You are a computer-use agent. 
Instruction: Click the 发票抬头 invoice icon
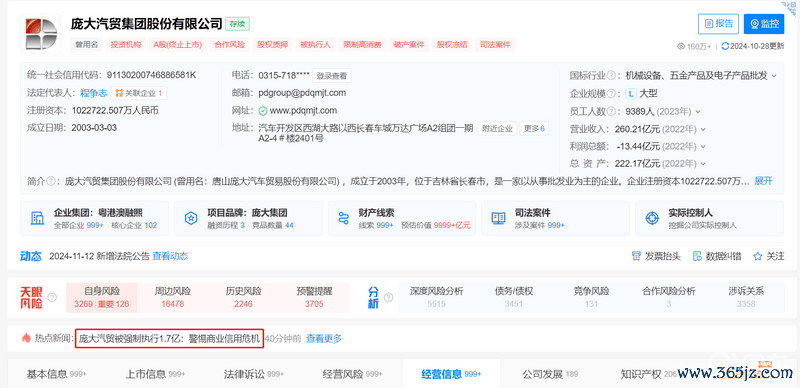click(636, 256)
